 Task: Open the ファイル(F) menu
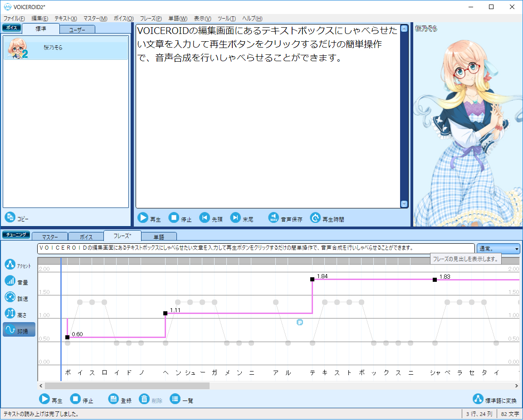pos(14,18)
